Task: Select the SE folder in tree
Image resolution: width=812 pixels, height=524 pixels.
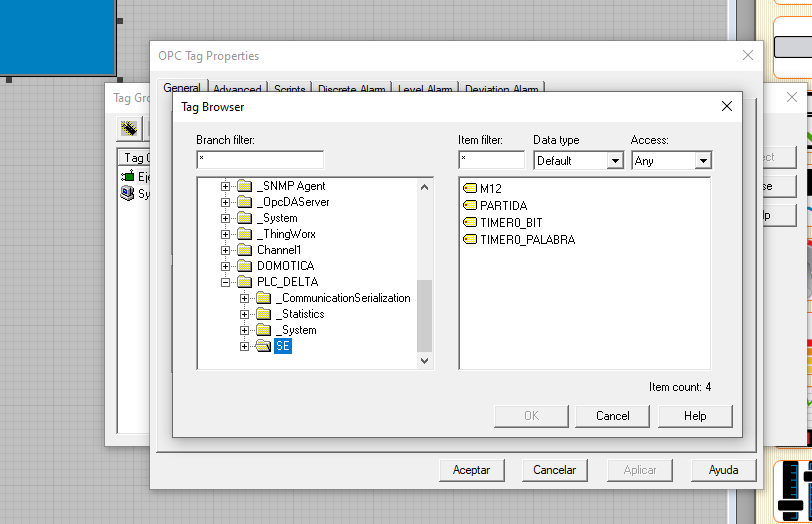Action: pos(282,346)
